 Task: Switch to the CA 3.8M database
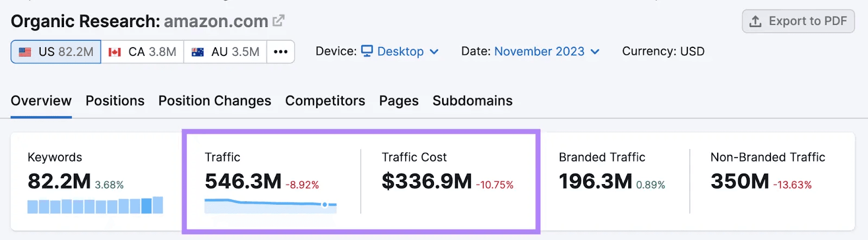tap(142, 52)
